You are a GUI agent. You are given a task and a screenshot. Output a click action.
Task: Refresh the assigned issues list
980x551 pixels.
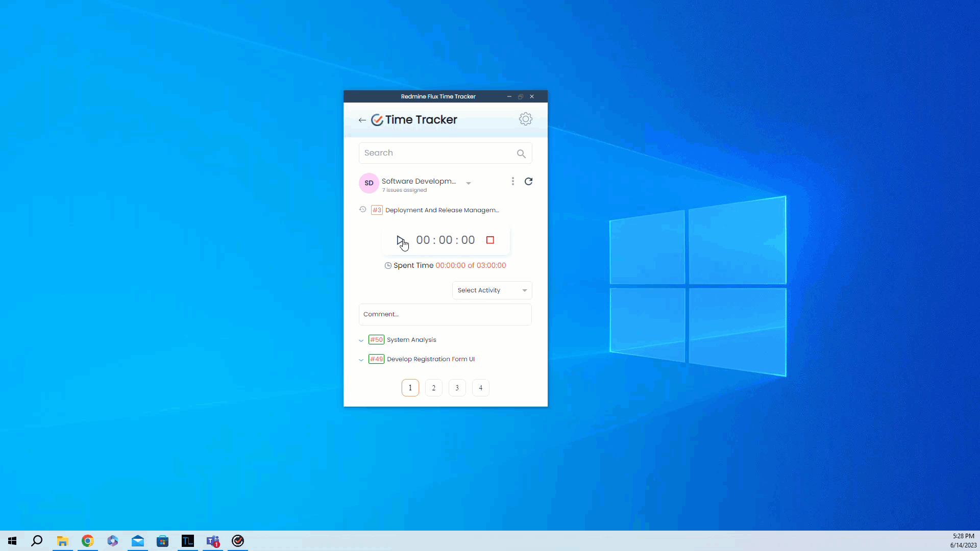pyautogui.click(x=529, y=181)
